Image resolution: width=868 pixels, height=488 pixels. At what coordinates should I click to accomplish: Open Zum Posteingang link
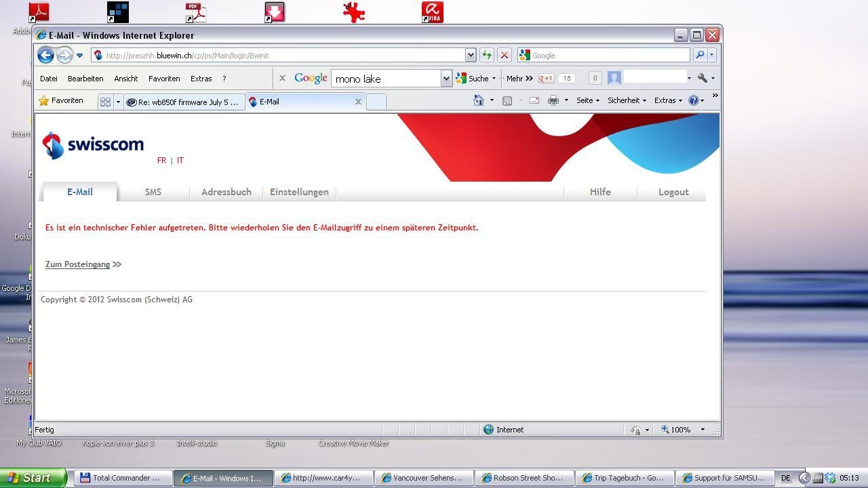tap(77, 264)
